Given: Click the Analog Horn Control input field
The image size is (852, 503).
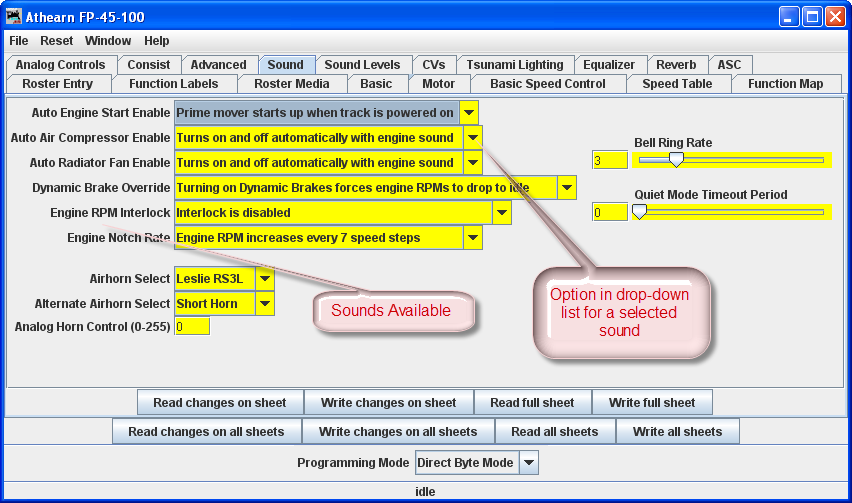Looking at the screenshot, I should point(192,326).
